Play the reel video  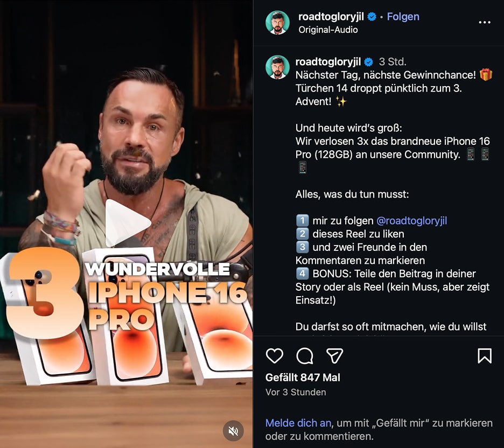tap(128, 223)
